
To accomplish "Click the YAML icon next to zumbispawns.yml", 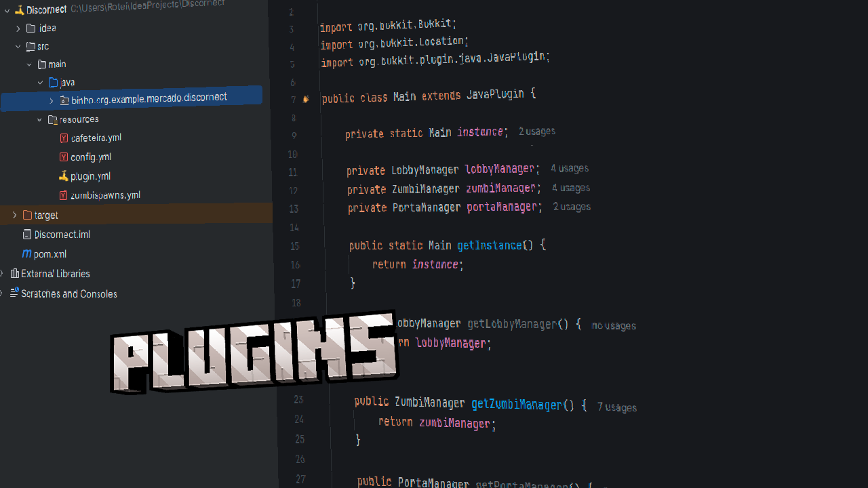I will pyautogui.click(x=63, y=195).
